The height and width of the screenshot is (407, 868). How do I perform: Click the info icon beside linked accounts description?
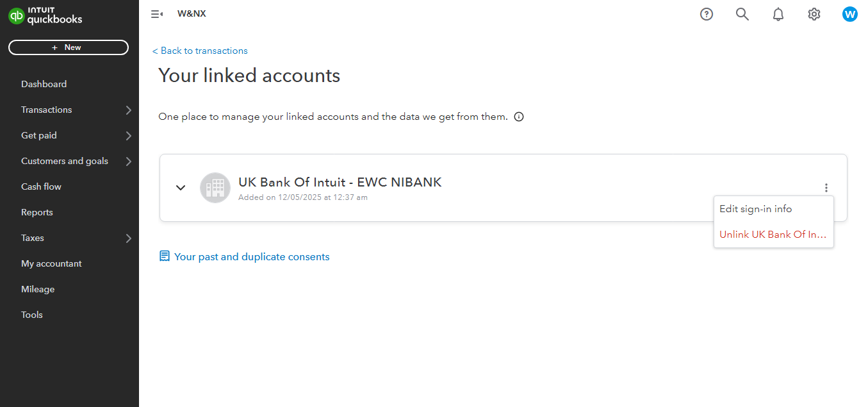point(519,117)
